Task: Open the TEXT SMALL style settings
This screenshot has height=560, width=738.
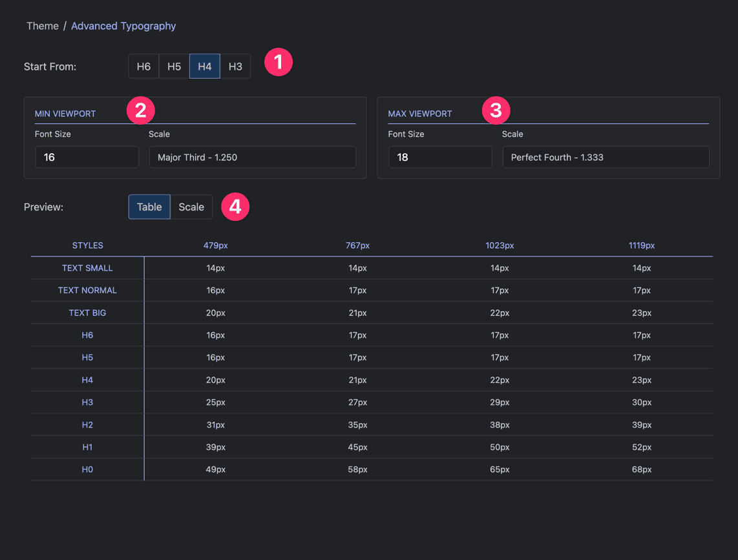Action: 87,267
